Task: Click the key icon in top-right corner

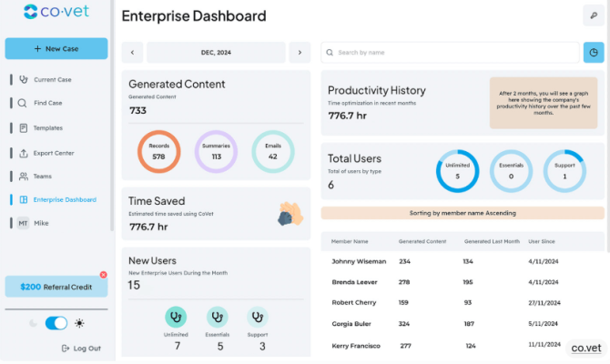Action: point(594,16)
